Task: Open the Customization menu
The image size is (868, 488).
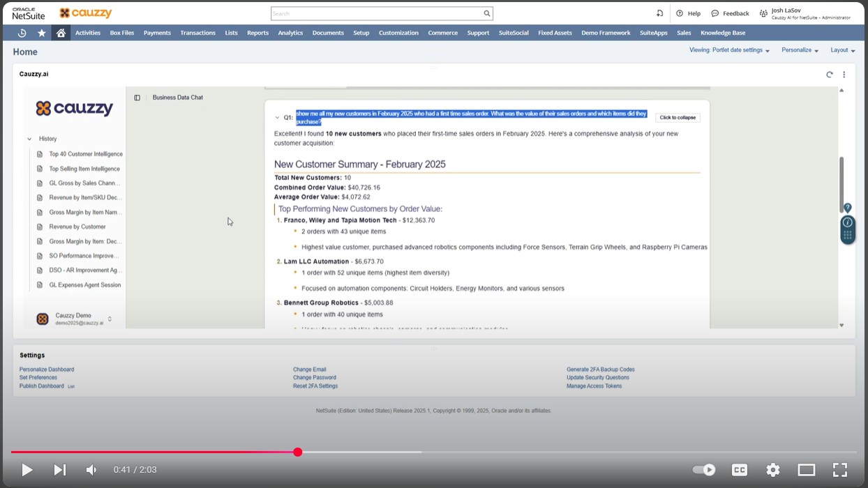Action: [398, 33]
